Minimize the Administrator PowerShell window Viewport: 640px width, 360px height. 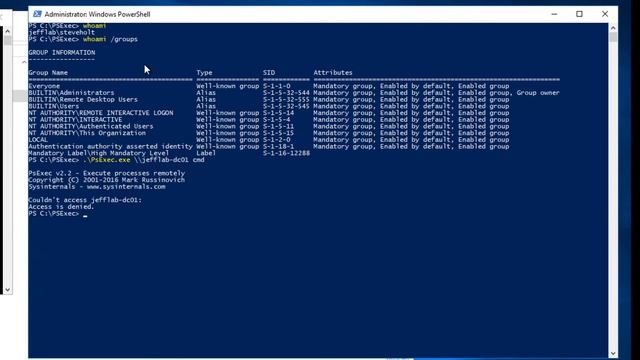click(554, 14)
